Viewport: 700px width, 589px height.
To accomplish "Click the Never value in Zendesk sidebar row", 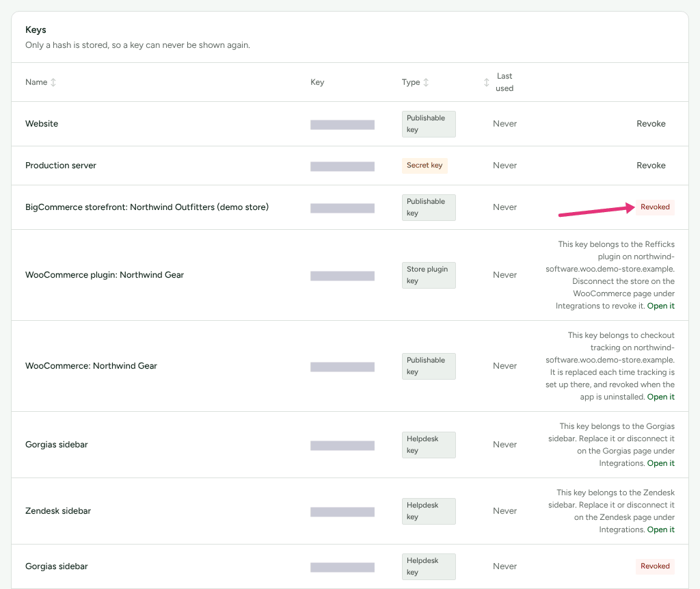I will pyautogui.click(x=505, y=511).
